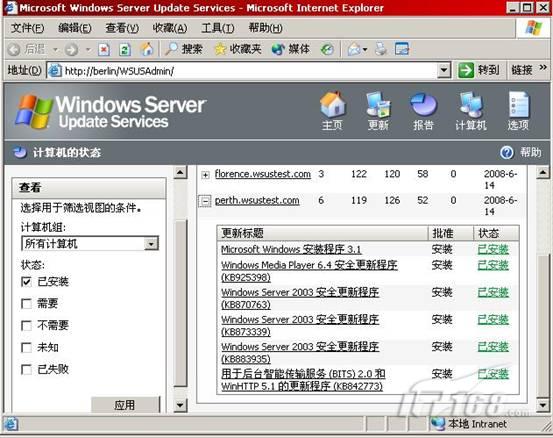Open the 编辑(E) menu
Viewport: 553px width, 438px height.
[x=75, y=28]
